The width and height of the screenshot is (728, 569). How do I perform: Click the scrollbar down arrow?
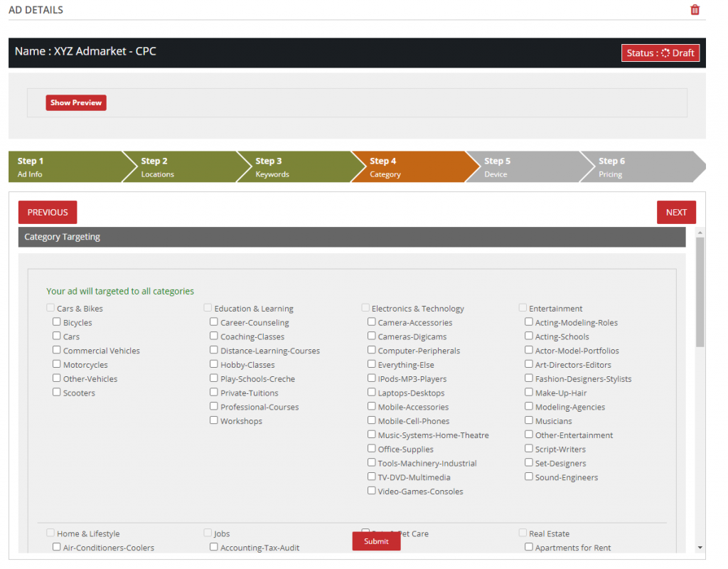pyautogui.click(x=700, y=548)
